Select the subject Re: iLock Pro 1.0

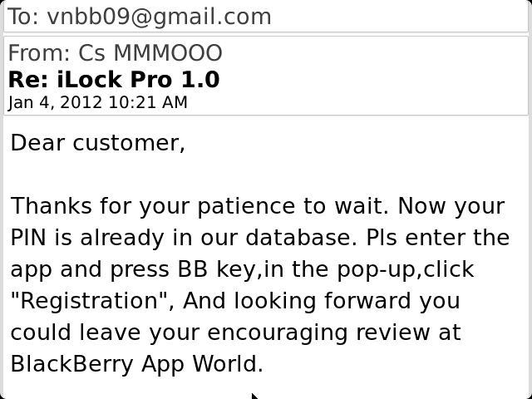[114, 80]
